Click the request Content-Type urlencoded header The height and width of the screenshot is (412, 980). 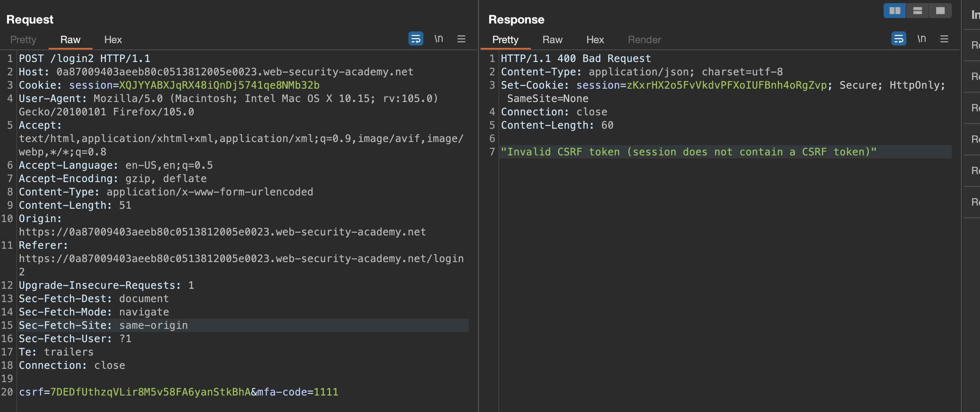click(x=166, y=192)
